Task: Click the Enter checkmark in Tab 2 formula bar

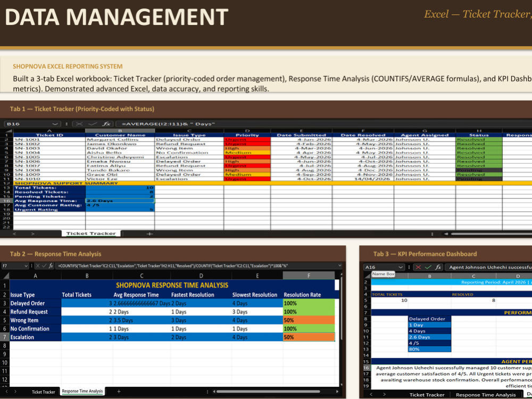Action: point(43,266)
